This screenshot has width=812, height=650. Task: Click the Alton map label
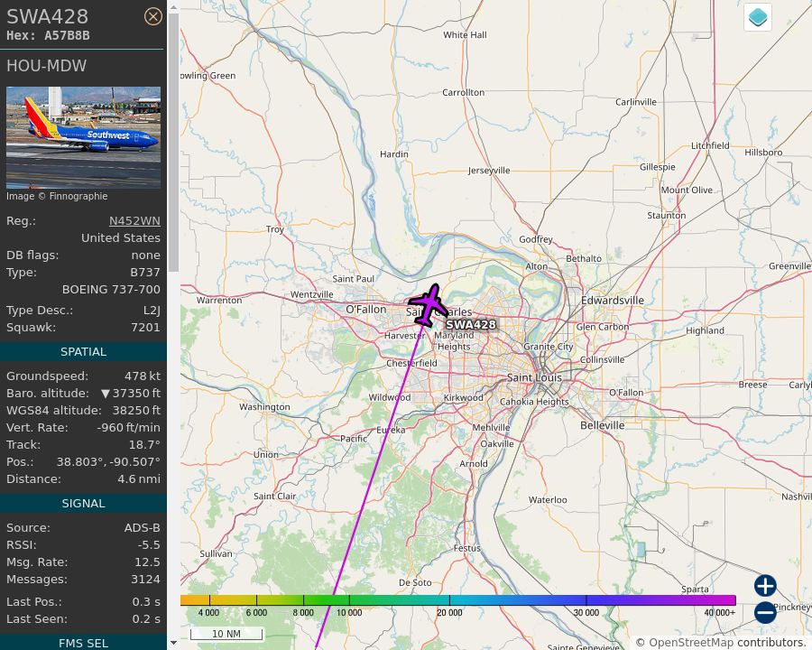[537, 266]
